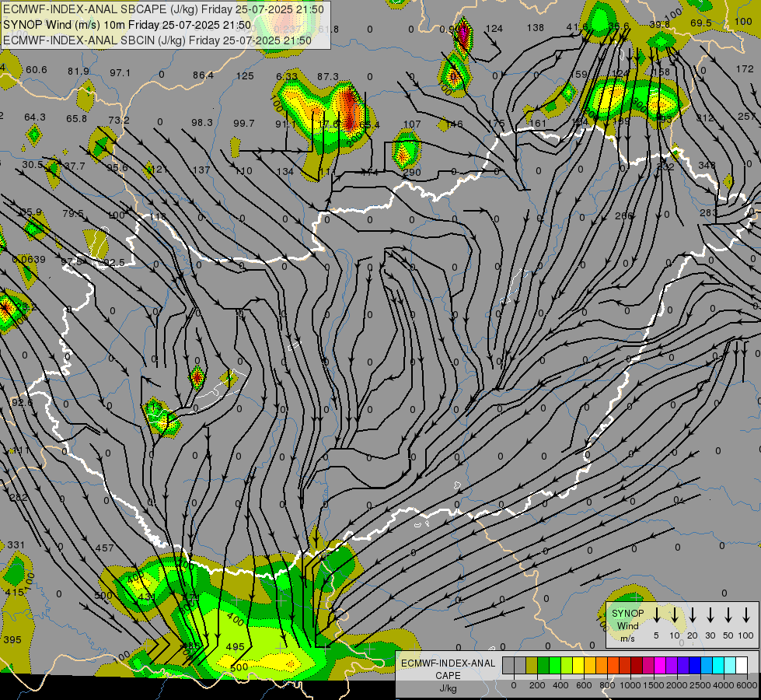Click the 0.0639 value on the map
This screenshot has height=700, width=761.
point(29,260)
